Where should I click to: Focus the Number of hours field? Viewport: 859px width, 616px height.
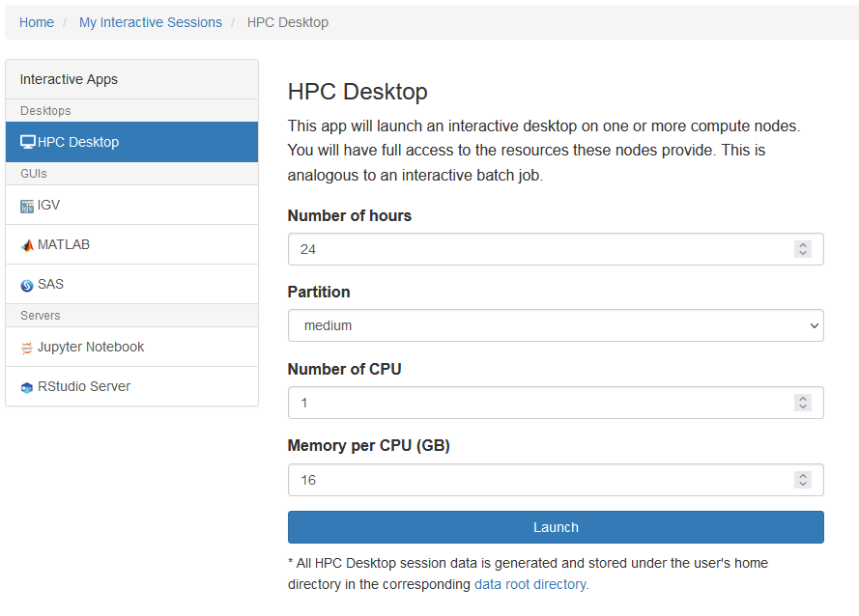tap(541, 249)
